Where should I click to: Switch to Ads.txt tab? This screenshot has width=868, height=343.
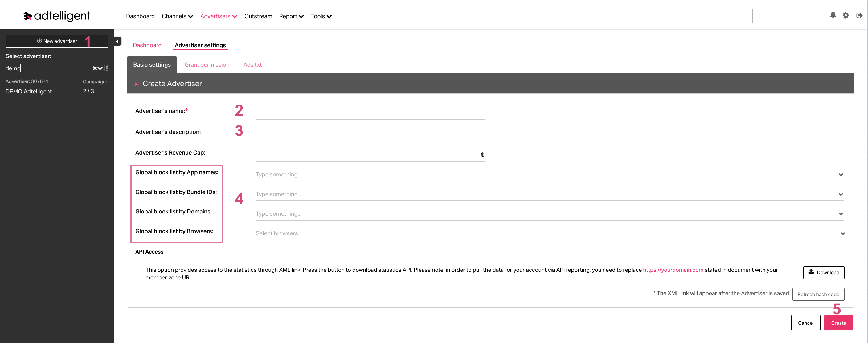coord(252,64)
